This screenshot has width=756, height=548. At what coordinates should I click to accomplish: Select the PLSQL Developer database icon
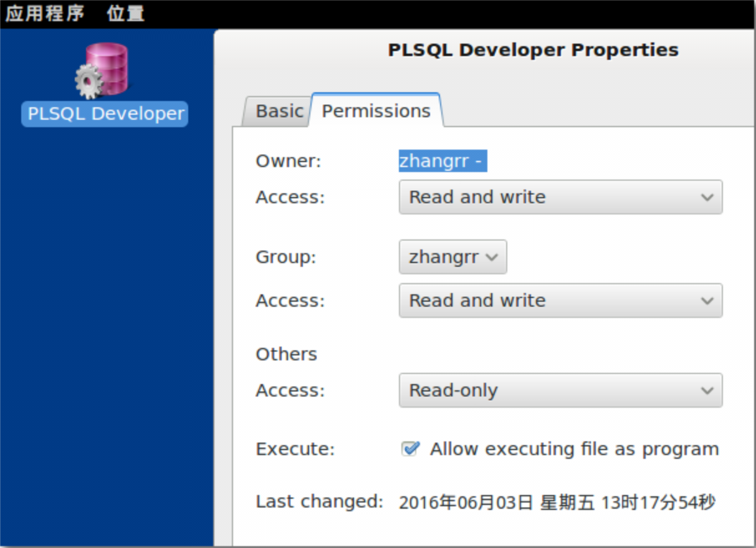102,69
